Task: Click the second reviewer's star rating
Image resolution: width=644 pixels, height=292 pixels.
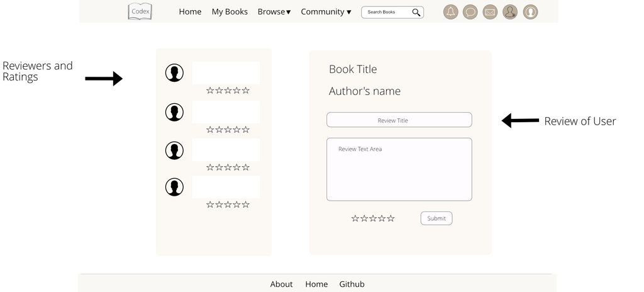Action: pyautogui.click(x=228, y=130)
